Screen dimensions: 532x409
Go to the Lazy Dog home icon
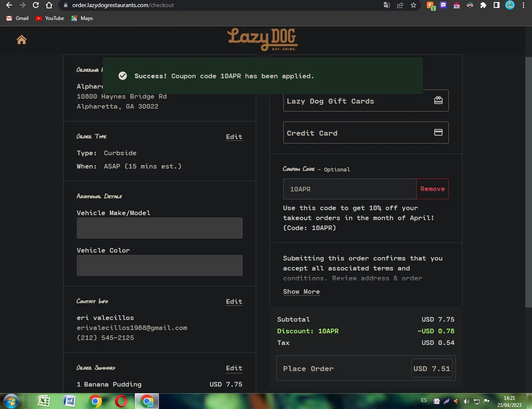pos(22,40)
